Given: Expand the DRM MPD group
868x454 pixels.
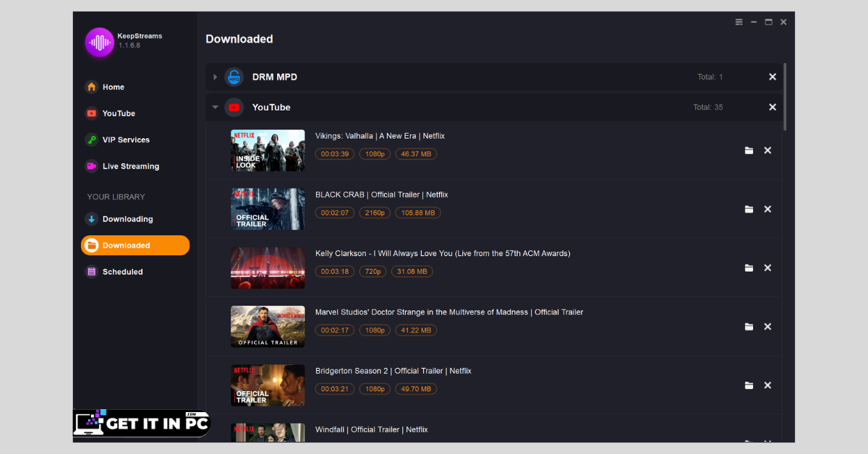Looking at the screenshot, I should click(215, 77).
